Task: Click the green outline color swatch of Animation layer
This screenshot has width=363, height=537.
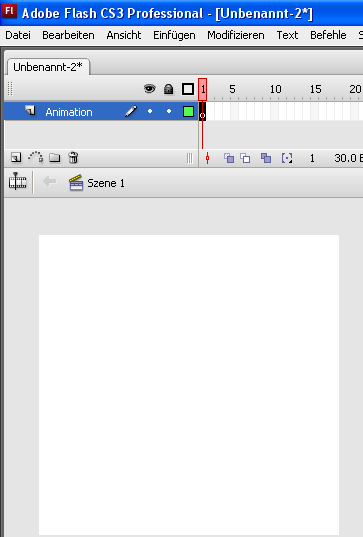Action: pyautogui.click(x=188, y=111)
